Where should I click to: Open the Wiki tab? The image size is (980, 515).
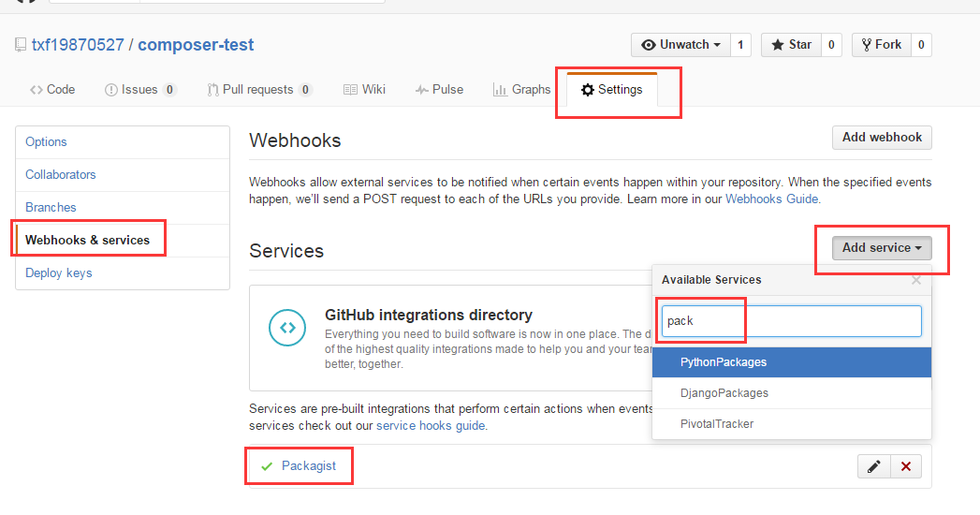(x=364, y=89)
